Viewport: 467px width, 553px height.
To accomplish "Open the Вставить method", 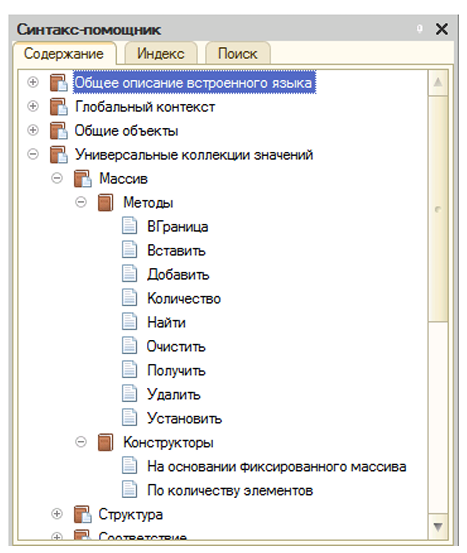I will tap(176, 250).
